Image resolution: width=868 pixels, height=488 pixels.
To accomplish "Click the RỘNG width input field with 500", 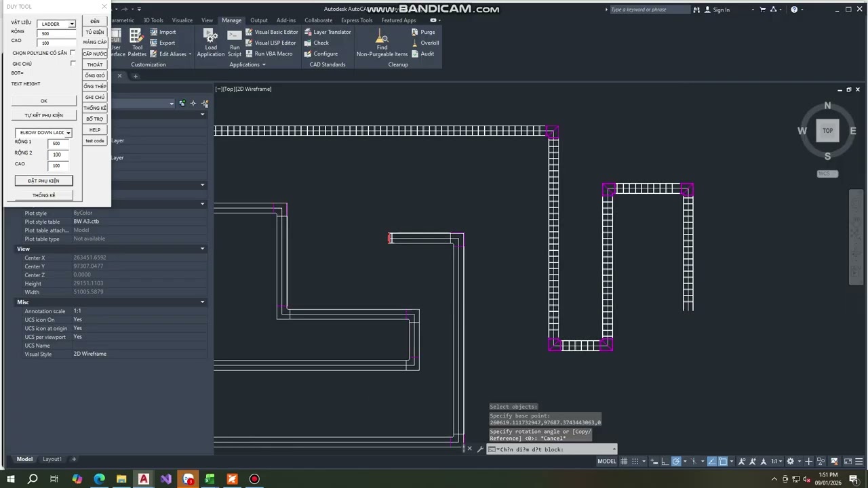I will point(57,33).
